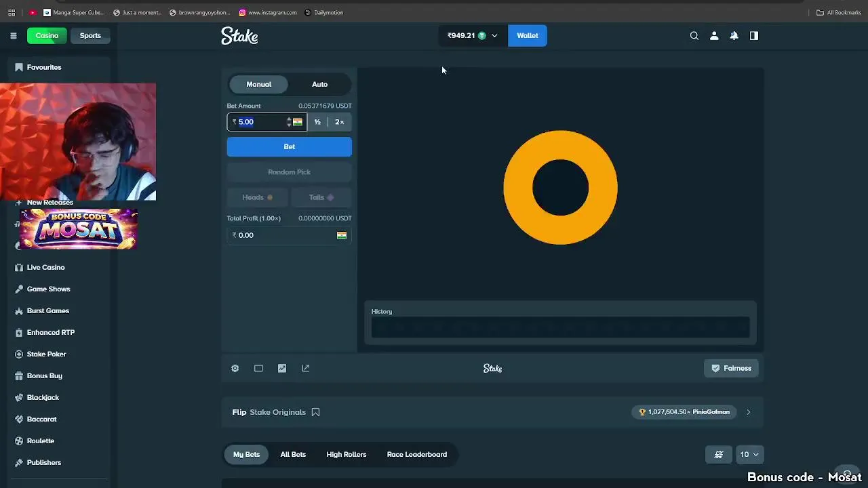Open the notifications bell icon
This screenshot has width=868, height=488.
[734, 35]
